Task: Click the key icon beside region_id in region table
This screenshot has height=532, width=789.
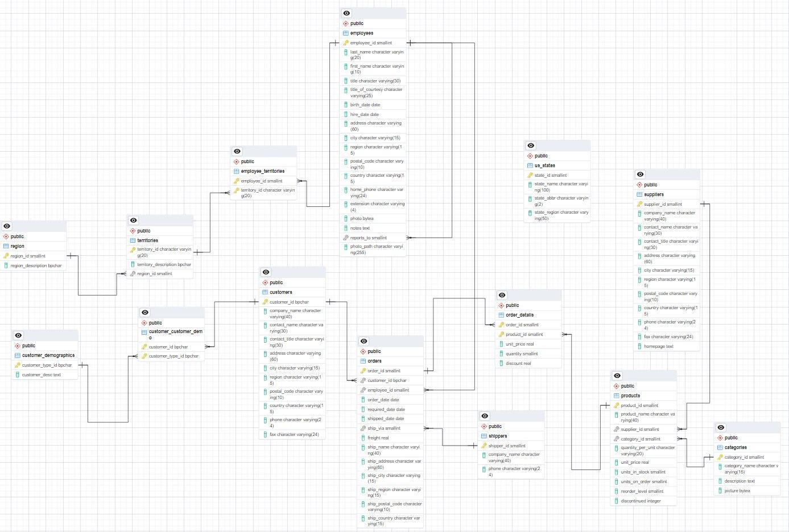Action: coord(6,256)
